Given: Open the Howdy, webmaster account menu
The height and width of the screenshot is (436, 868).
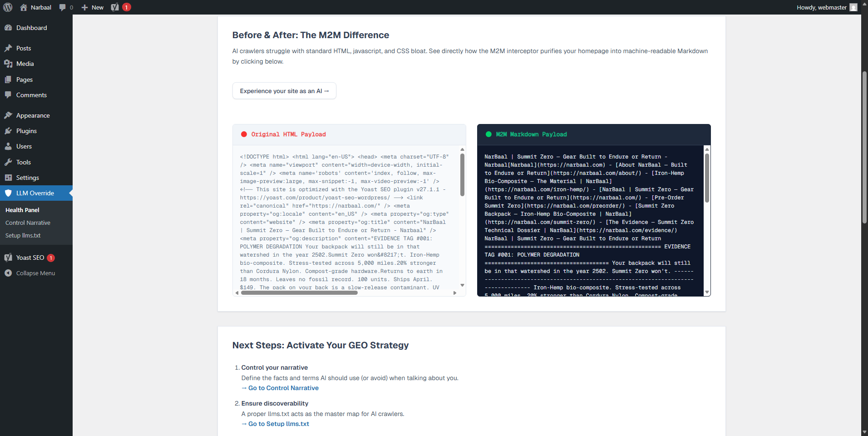Looking at the screenshot, I should [826, 7].
